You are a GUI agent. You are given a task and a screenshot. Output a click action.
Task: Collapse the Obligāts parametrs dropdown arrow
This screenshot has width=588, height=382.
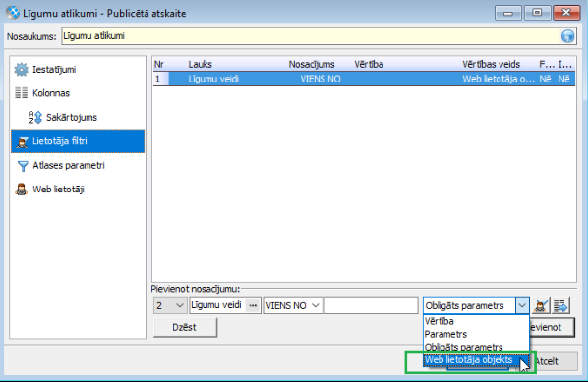pyautogui.click(x=522, y=305)
